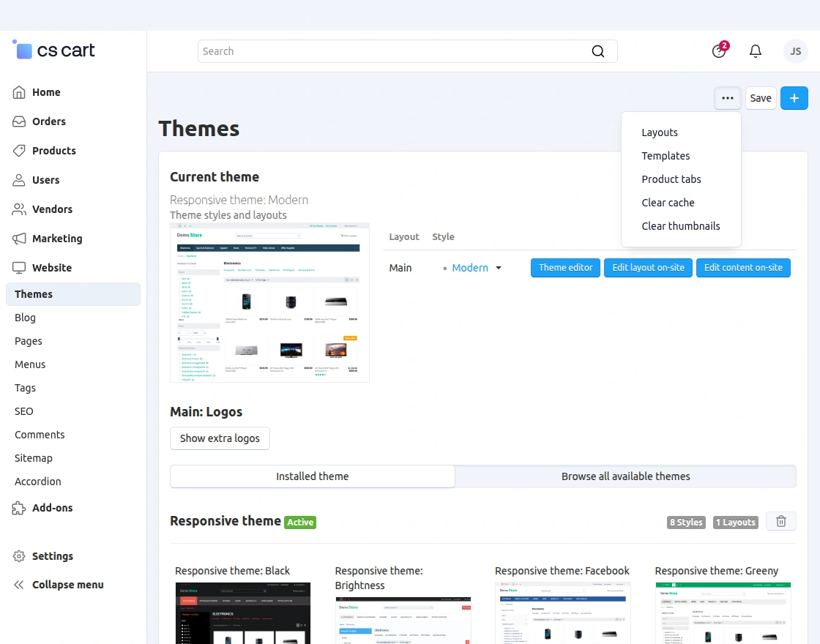
Task: Click the Collapse menu double-chevron icon
Action: (19, 585)
